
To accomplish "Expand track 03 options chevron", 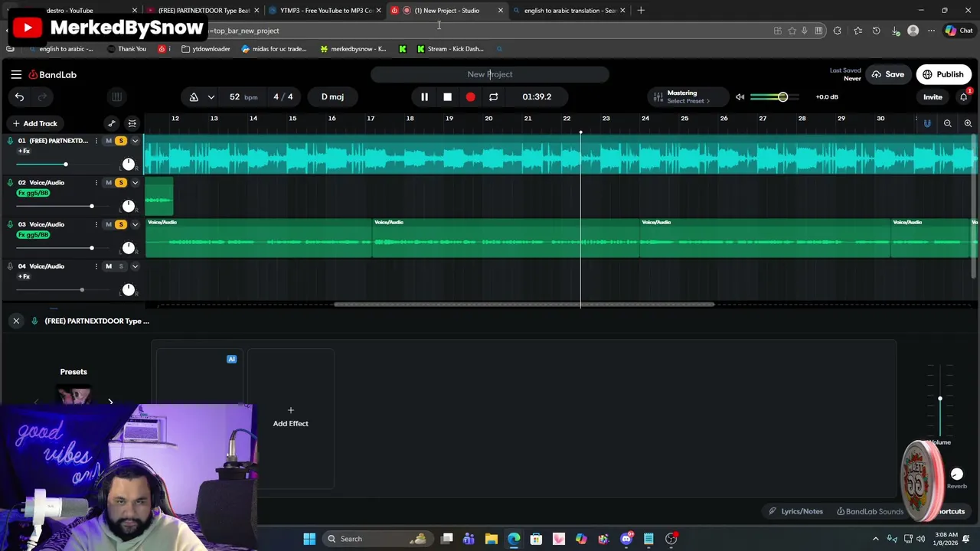I will coord(135,224).
